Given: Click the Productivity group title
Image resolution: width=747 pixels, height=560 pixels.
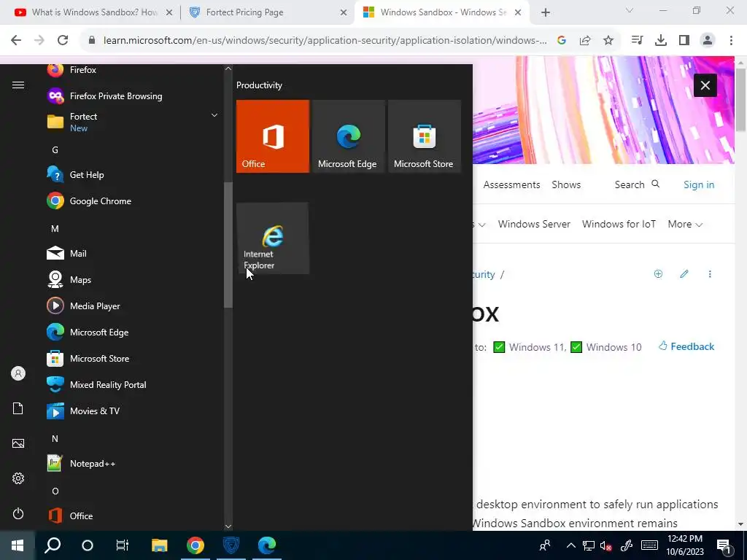Looking at the screenshot, I should 259,85.
